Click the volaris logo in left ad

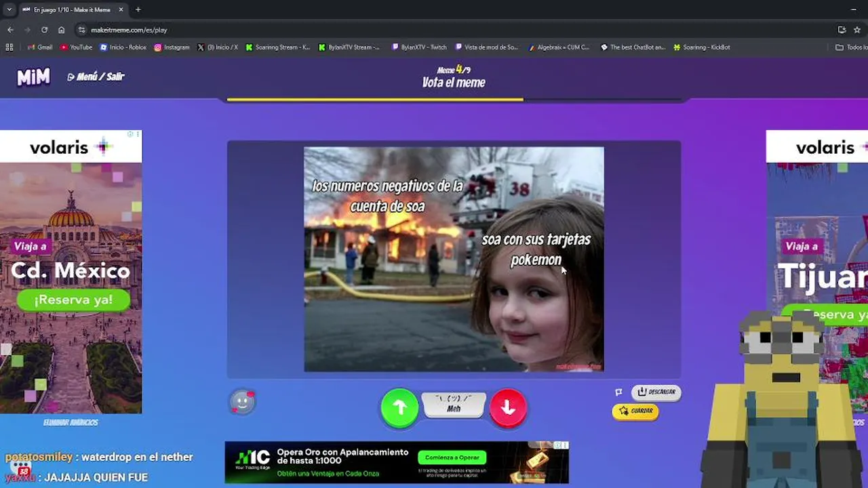pos(71,147)
